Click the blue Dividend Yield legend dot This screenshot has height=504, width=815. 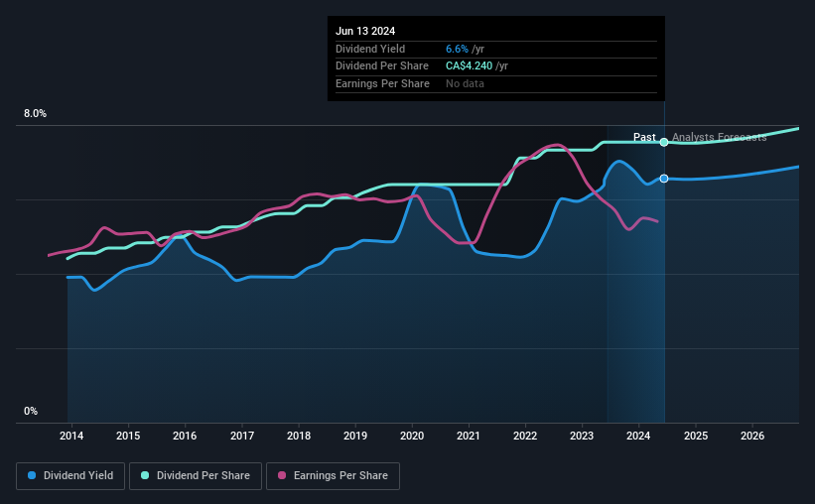point(32,475)
